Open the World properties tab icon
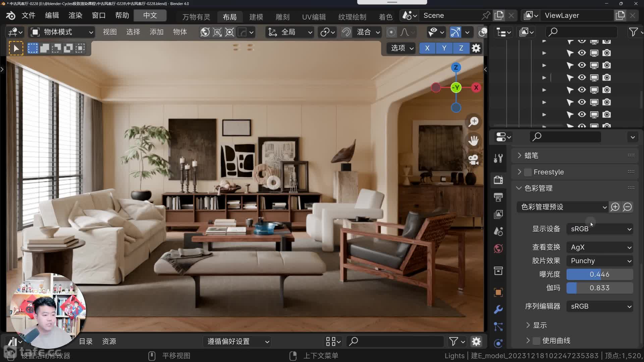Image resolution: width=644 pixels, height=362 pixels. pyautogui.click(x=498, y=249)
